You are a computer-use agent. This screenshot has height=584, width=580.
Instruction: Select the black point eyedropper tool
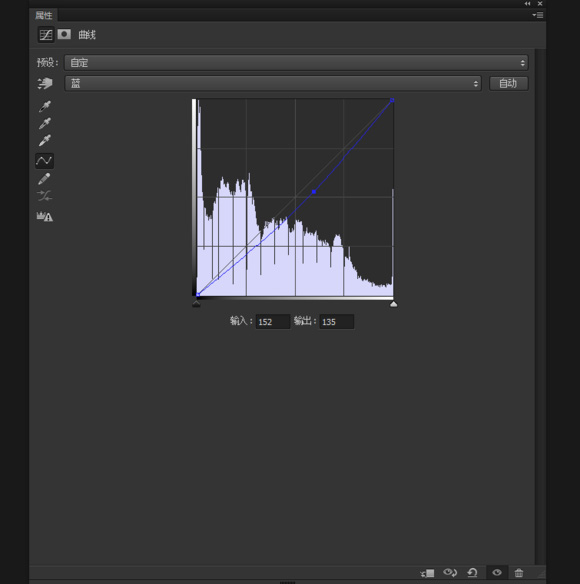coord(45,107)
